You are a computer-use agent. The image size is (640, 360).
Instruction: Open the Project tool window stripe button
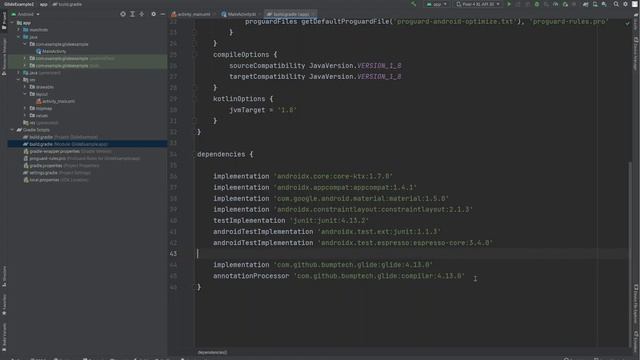pos(4,20)
